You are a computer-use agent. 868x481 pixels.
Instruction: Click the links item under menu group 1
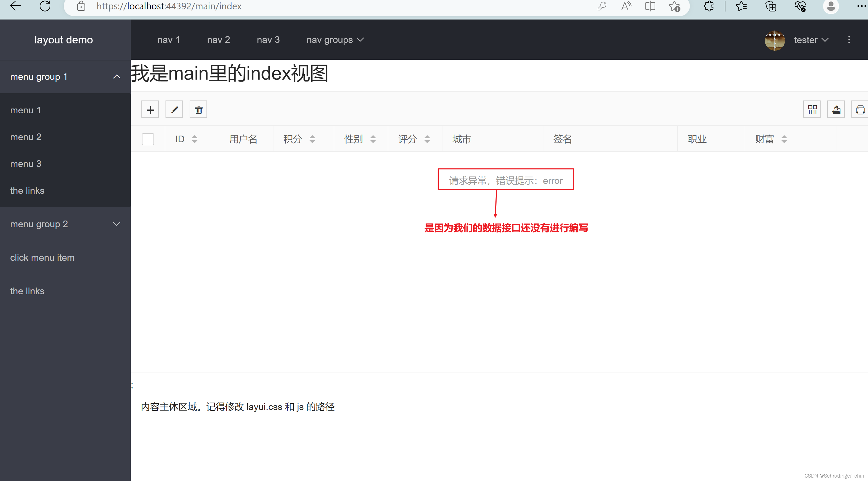pos(27,191)
